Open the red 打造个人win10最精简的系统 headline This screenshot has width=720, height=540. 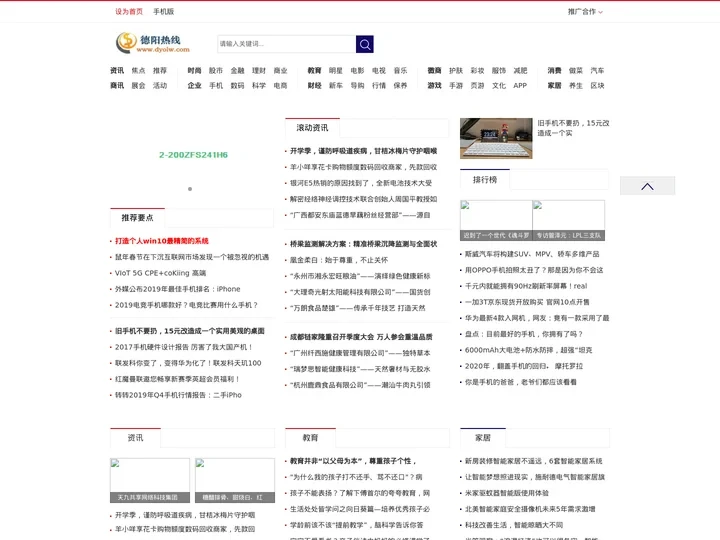click(x=162, y=241)
